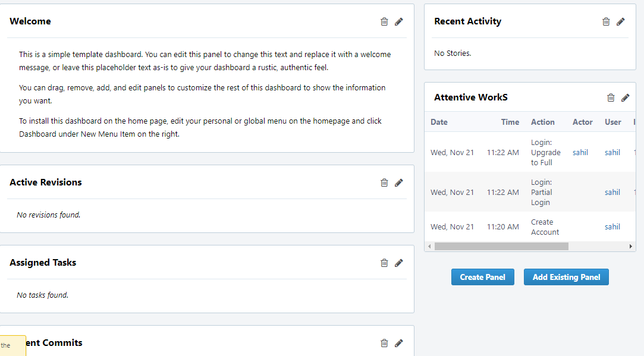Click the left arrow of the horizontal table scrollbar
Viewport: 644px width, 356px height.
coord(429,247)
